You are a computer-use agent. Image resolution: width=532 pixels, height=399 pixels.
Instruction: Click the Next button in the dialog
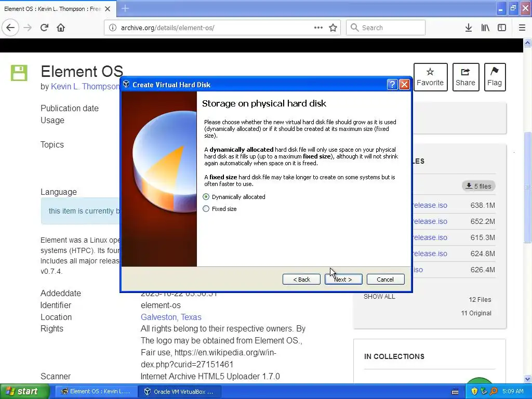click(343, 279)
